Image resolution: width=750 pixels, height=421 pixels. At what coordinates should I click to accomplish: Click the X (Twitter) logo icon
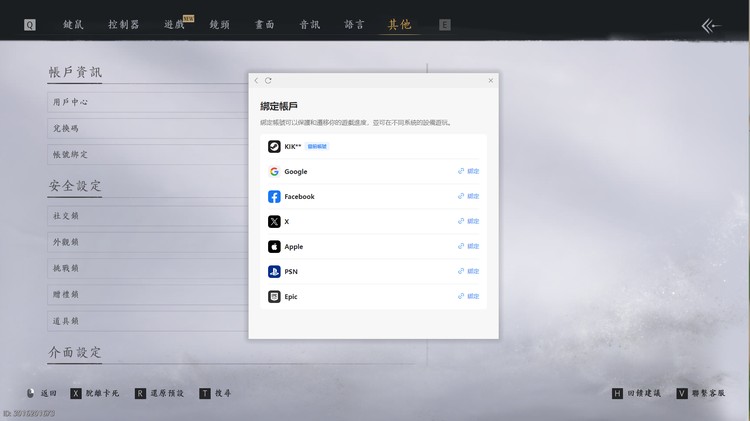tap(274, 221)
